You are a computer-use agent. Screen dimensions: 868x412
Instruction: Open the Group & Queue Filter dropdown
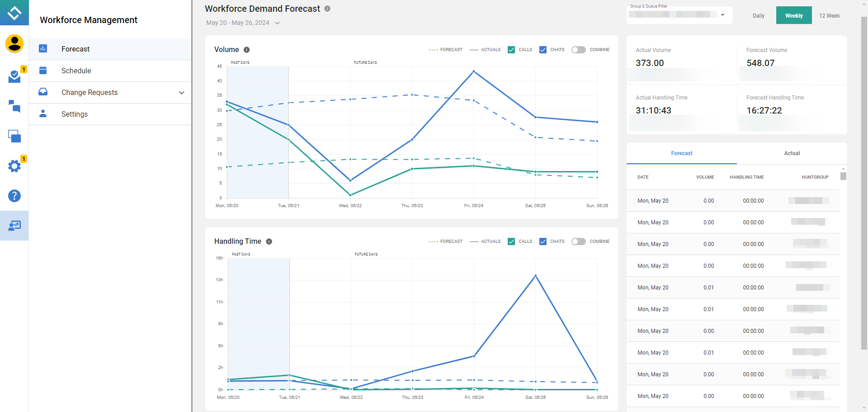click(x=679, y=14)
